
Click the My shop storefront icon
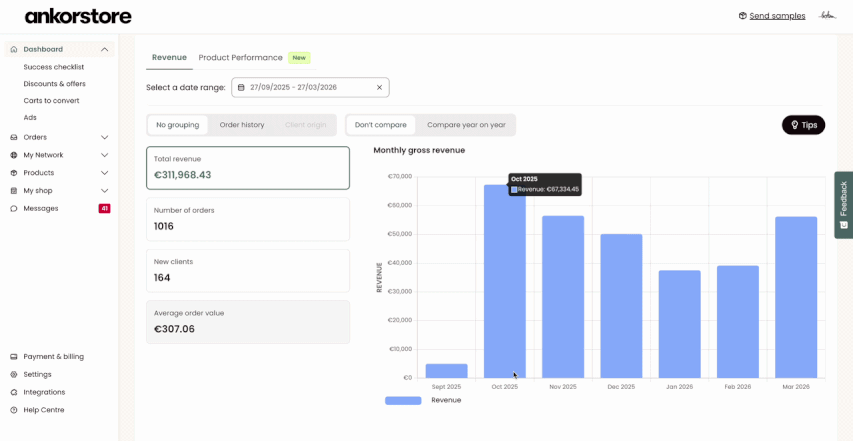coord(14,191)
